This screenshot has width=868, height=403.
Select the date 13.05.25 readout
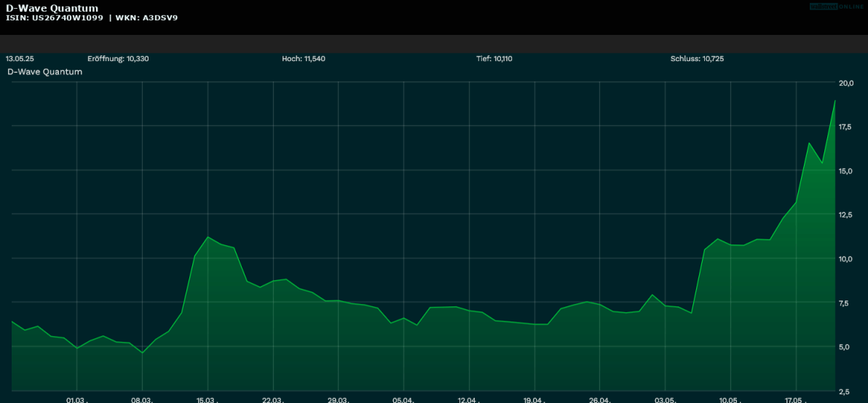coord(20,59)
